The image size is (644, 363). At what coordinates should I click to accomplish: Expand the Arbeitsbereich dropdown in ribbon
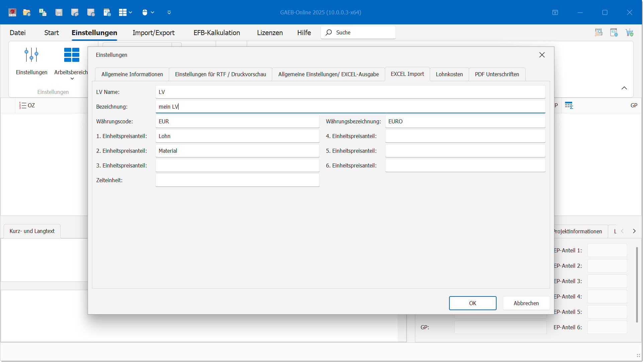pos(72,79)
